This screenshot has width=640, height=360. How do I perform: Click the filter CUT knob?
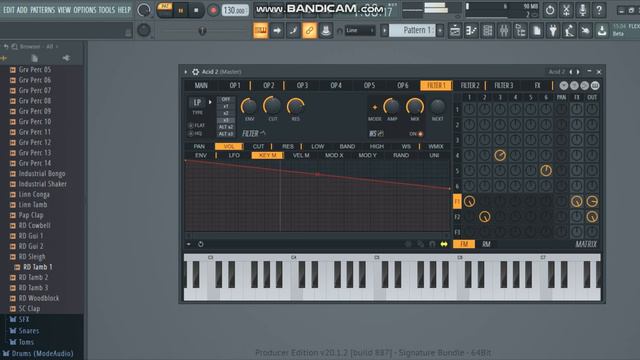272,106
